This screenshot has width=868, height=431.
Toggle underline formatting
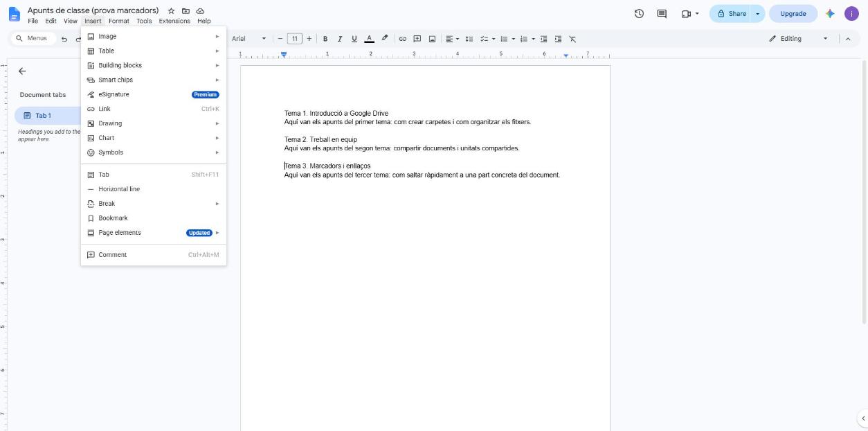(x=354, y=39)
